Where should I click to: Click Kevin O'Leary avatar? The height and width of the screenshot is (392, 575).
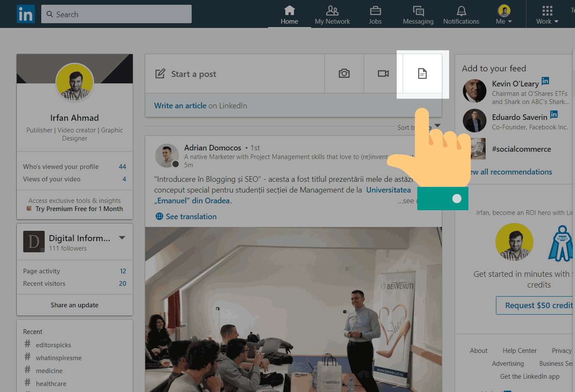[474, 91]
